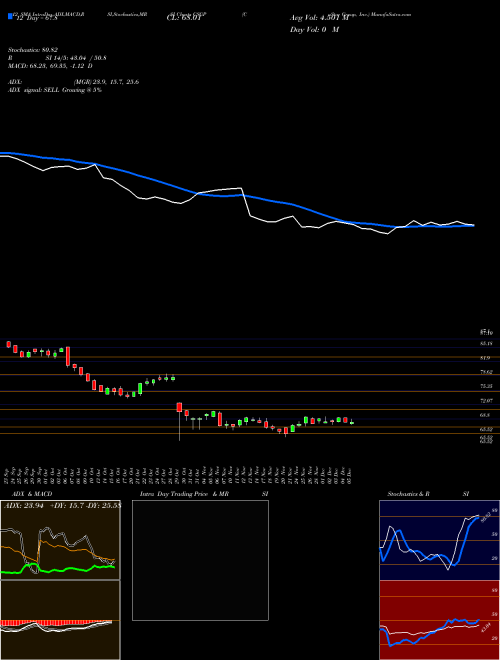Click the first red candlestick at chart start

point(8,344)
